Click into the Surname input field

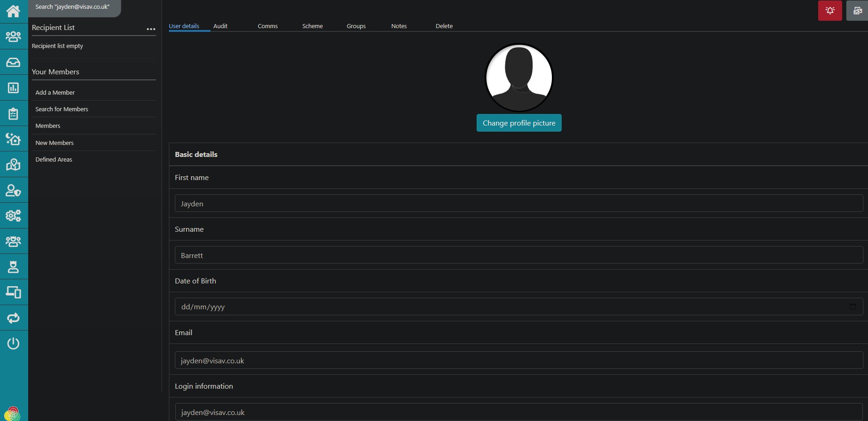519,255
